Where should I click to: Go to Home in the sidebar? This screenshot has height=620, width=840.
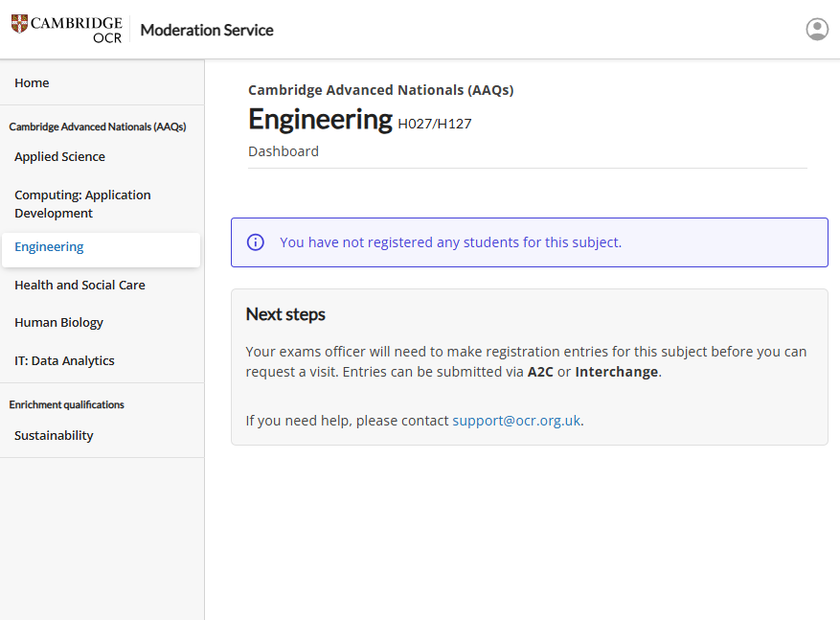pyautogui.click(x=32, y=83)
